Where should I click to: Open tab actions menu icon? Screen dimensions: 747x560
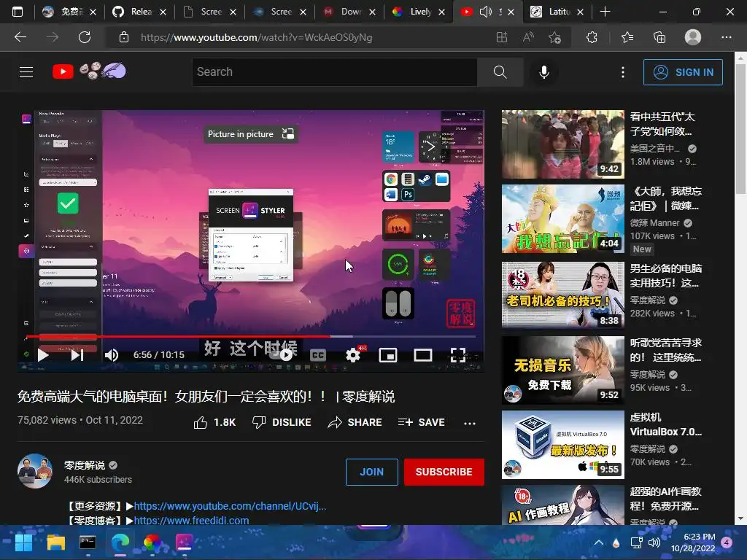tap(18, 12)
